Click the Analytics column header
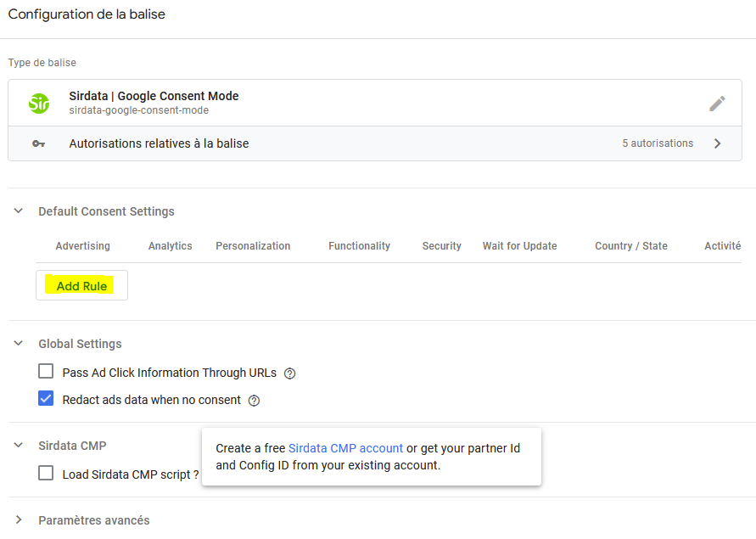756x539 pixels. [x=170, y=246]
